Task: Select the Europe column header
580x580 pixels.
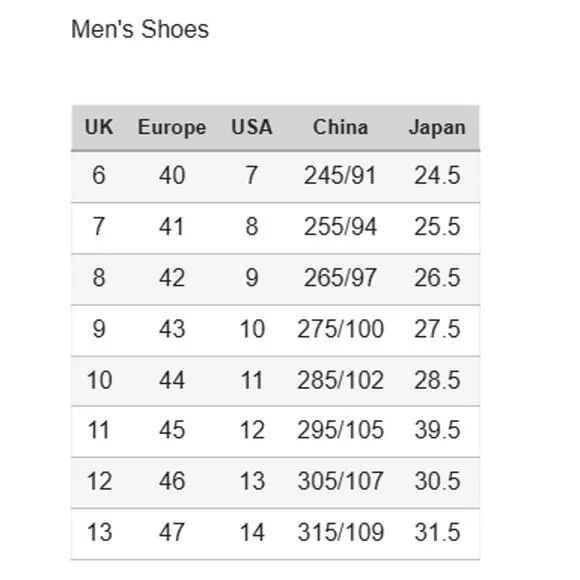Action: tap(172, 128)
